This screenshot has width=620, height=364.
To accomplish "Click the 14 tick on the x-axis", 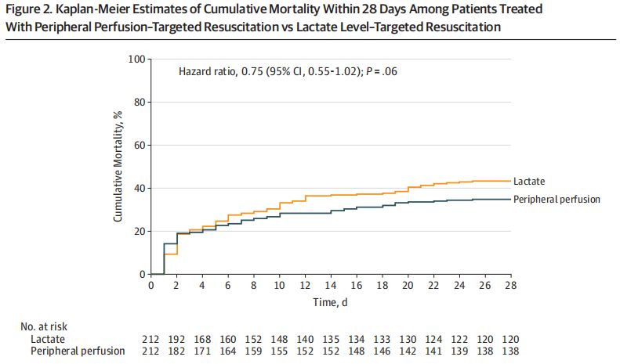I will click(x=332, y=287).
